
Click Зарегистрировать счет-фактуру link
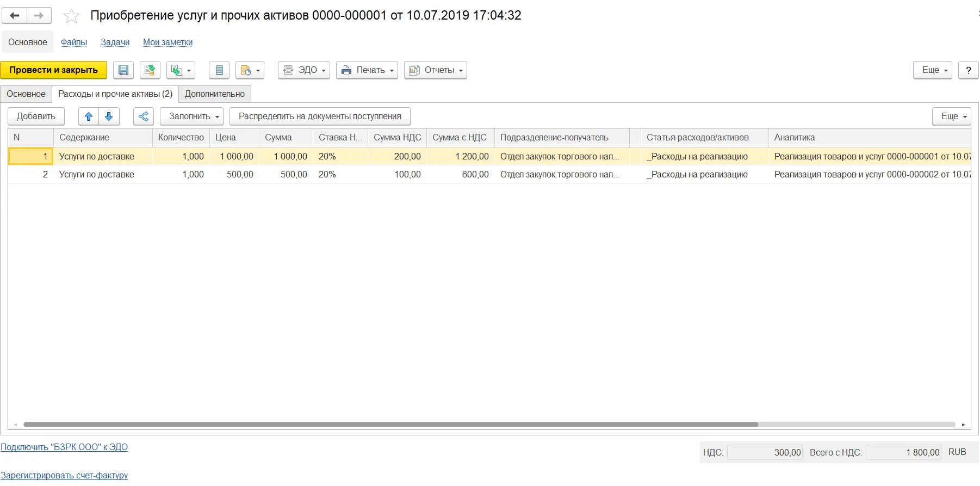[64, 476]
